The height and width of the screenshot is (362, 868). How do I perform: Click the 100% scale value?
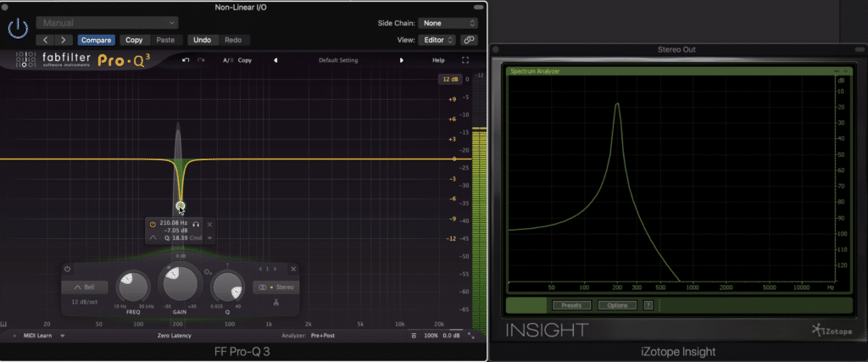tap(431, 336)
